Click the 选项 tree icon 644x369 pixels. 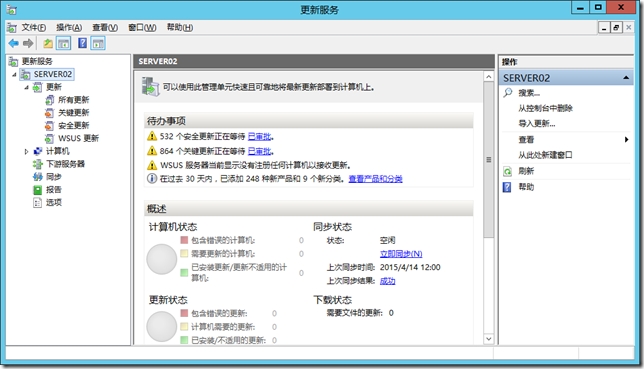pos(37,202)
